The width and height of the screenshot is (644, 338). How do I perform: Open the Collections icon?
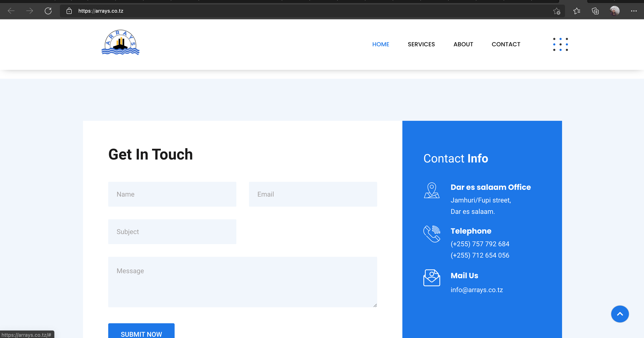(x=595, y=11)
